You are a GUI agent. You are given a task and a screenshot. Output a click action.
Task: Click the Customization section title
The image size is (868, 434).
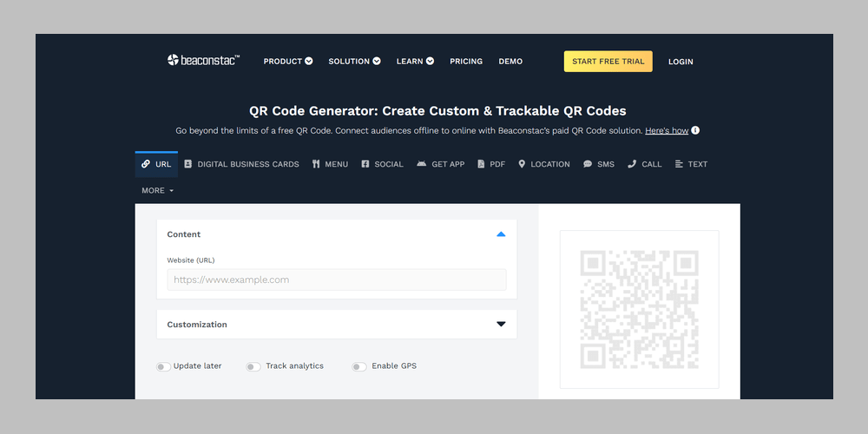click(197, 325)
